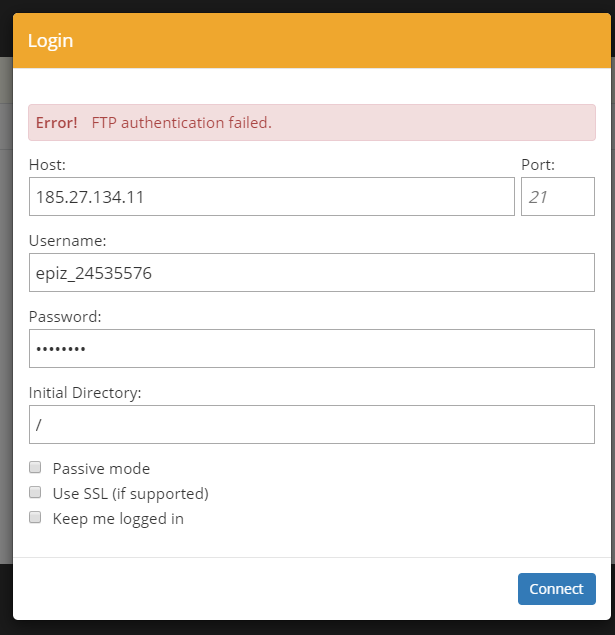Focus the Initial Directory input box
This screenshot has height=635, width=615.
[312, 424]
